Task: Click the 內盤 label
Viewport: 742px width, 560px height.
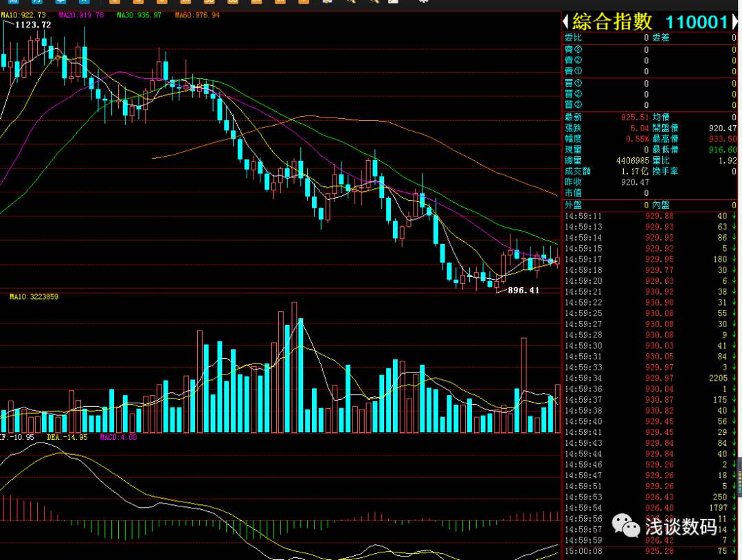Action: point(661,205)
